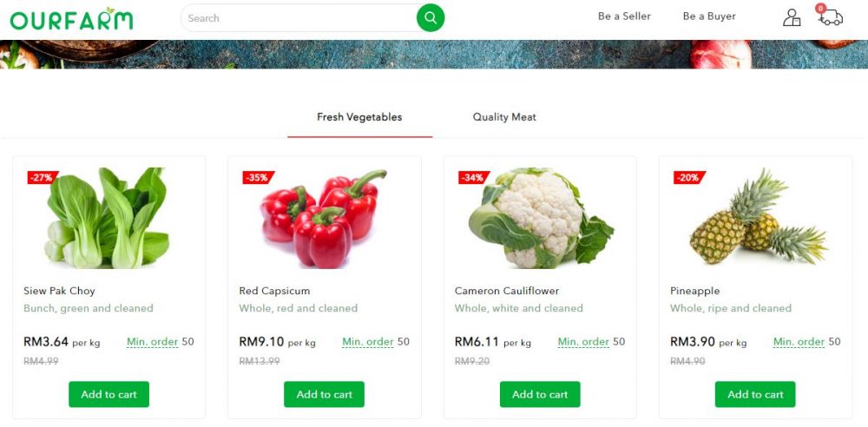
Task: Switch to the Quality Meat tab
Action: [x=504, y=117]
